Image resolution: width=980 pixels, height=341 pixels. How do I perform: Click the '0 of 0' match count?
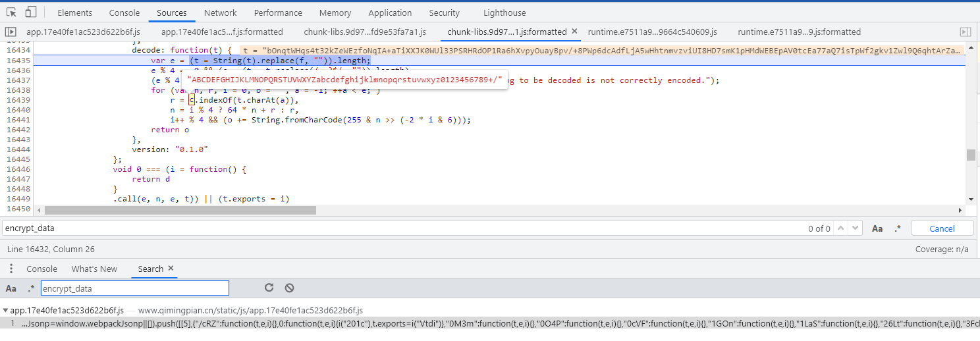pyautogui.click(x=819, y=228)
